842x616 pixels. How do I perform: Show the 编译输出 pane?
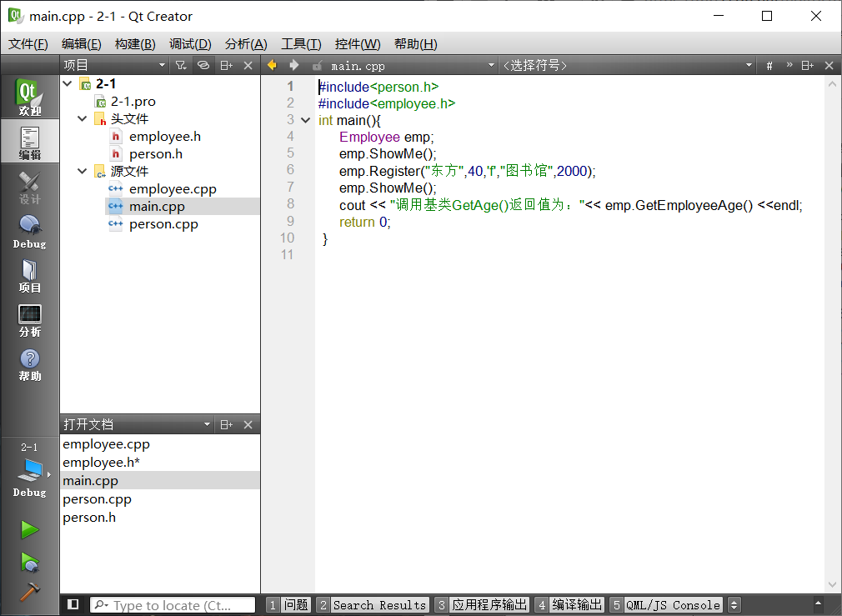(569, 605)
